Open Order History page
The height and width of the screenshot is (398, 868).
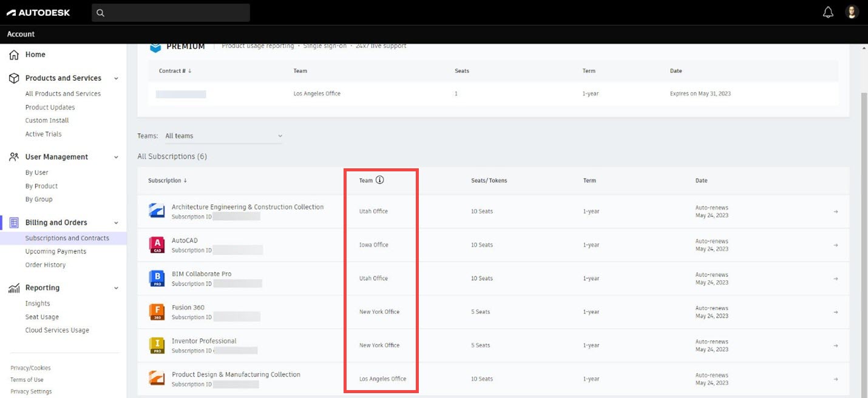pyautogui.click(x=46, y=265)
